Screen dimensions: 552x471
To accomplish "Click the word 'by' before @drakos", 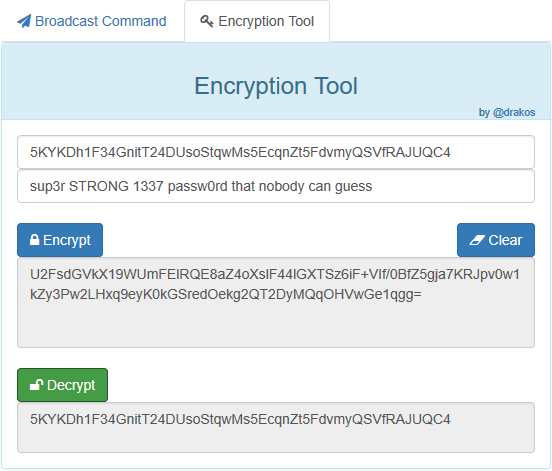I will click(x=484, y=113).
